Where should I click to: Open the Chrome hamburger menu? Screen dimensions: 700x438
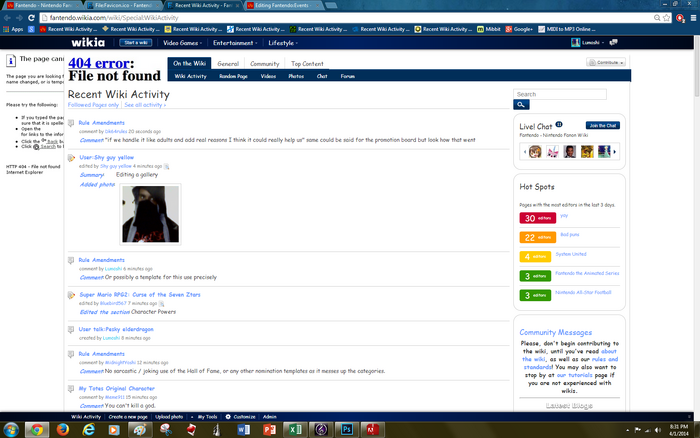[x=693, y=18]
